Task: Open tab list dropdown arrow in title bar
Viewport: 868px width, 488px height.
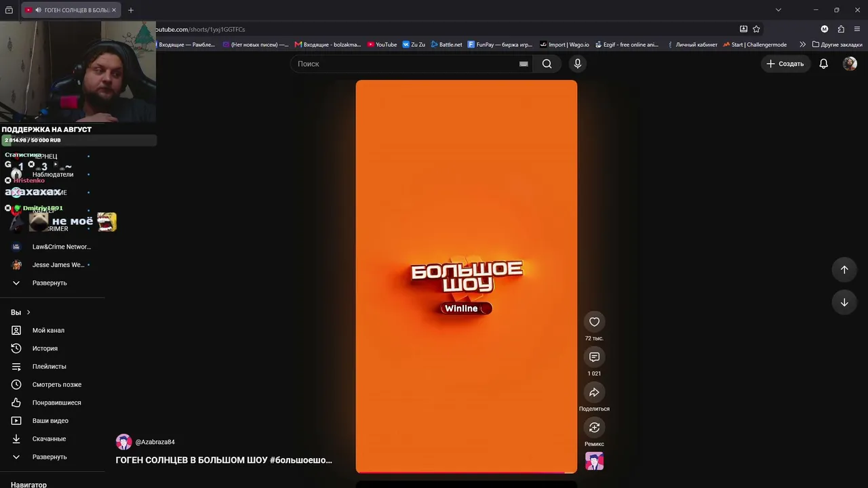Action: (x=778, y=10)
